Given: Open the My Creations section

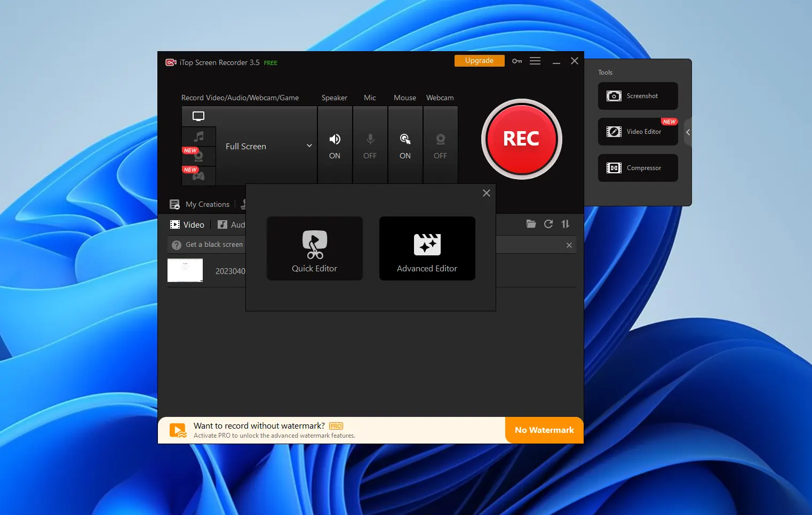Looking at the screenshot, I should coord(200,204).
